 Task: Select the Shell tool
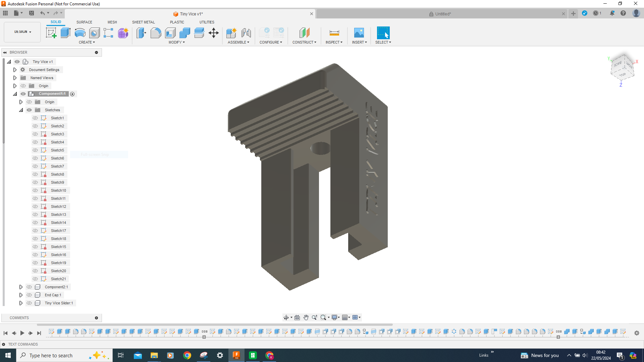coord(170,33)
